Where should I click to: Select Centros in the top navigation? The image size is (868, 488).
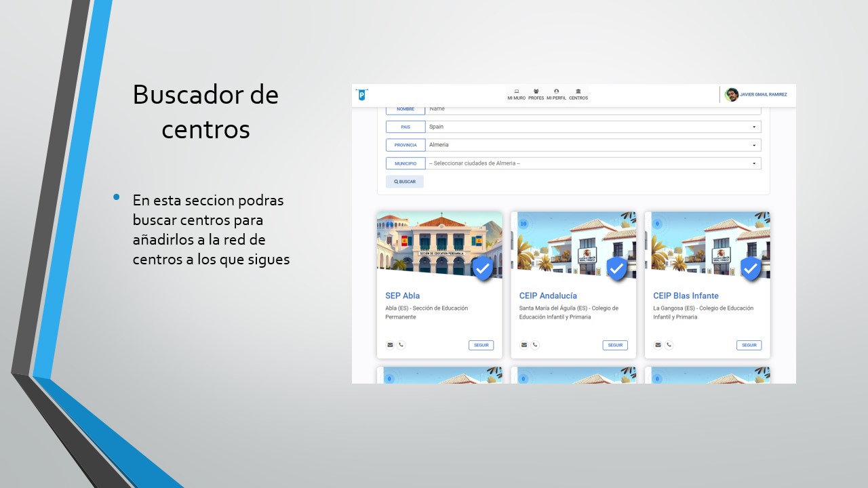578,94
